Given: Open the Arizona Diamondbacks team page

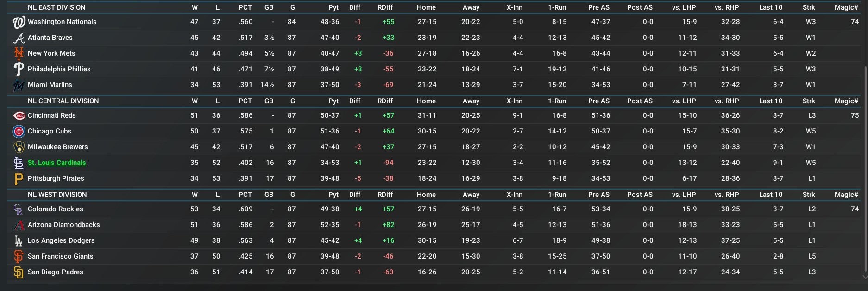Looking at the screenshot, I should [63, 225].
